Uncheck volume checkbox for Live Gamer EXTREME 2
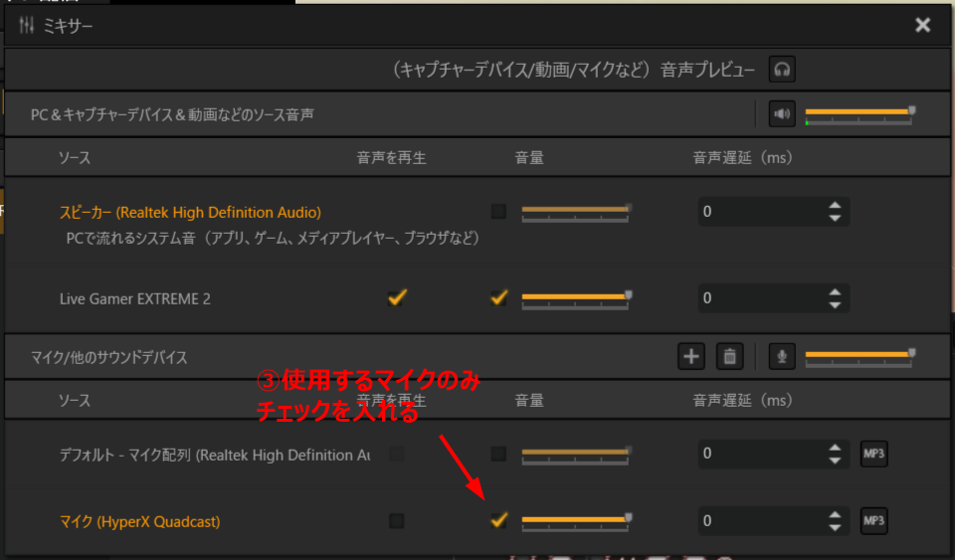Viewport: 955px width, 560px height. coord(499,297)
